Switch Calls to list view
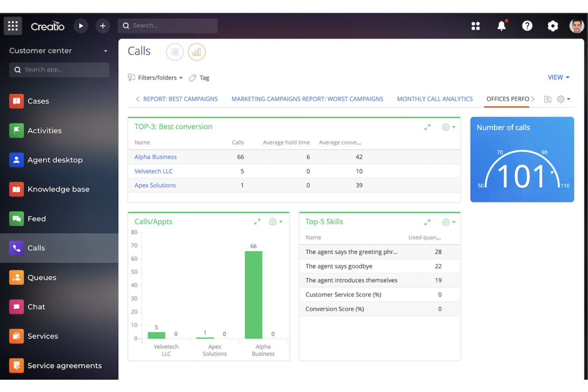588x392 pixels. [175, 52]
